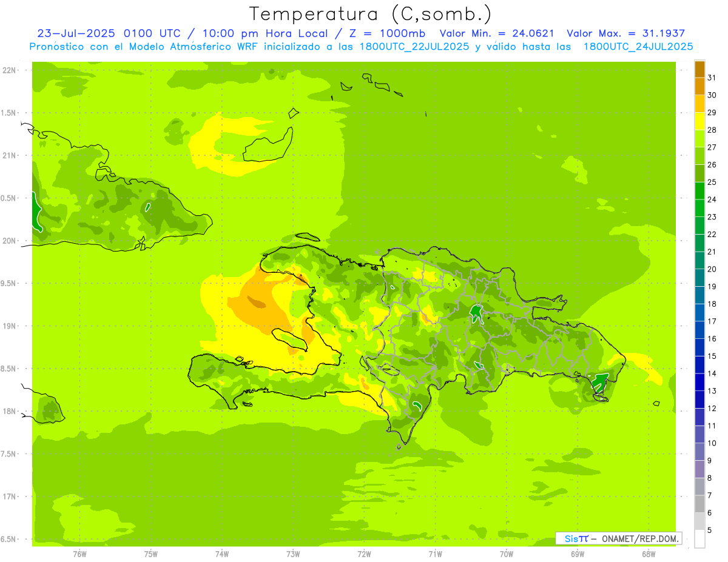This screenshot has width=728, height=562.
Task: Click the 'Valor Min. = 24.0621' value
Action: tap(497, 33)
